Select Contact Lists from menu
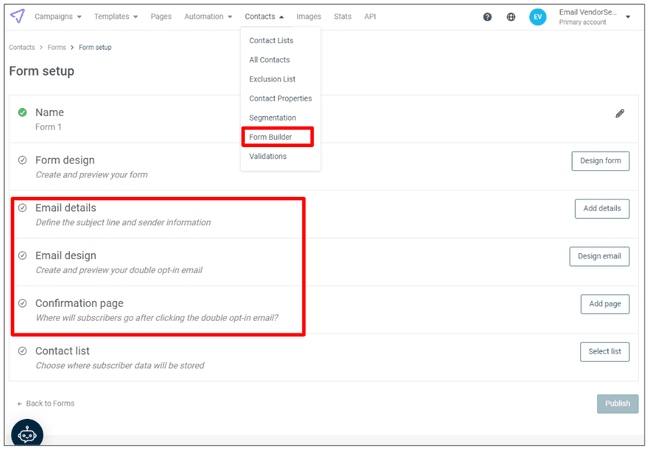The height and width of the screenshot is (452, 650). [271, 40]
